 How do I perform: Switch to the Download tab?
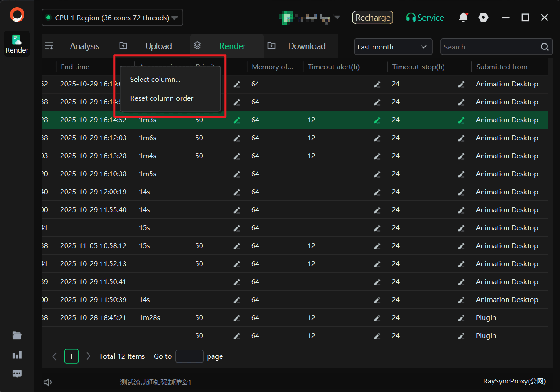tap(307, 46)
